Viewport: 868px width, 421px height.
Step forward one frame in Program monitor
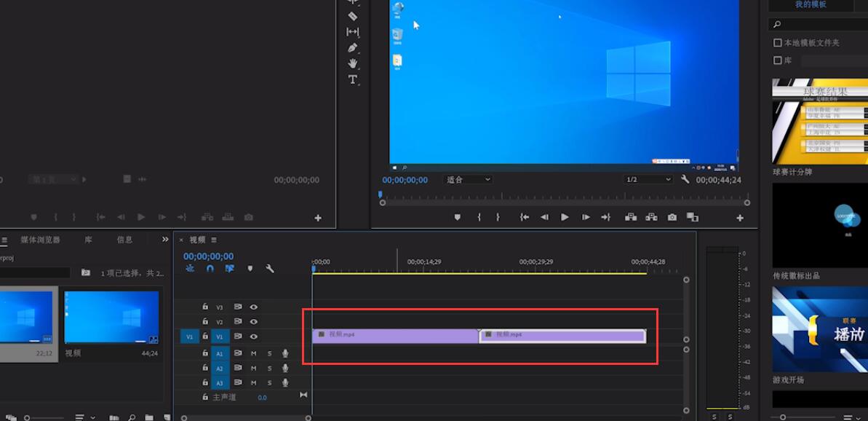[x=586, y=218]
